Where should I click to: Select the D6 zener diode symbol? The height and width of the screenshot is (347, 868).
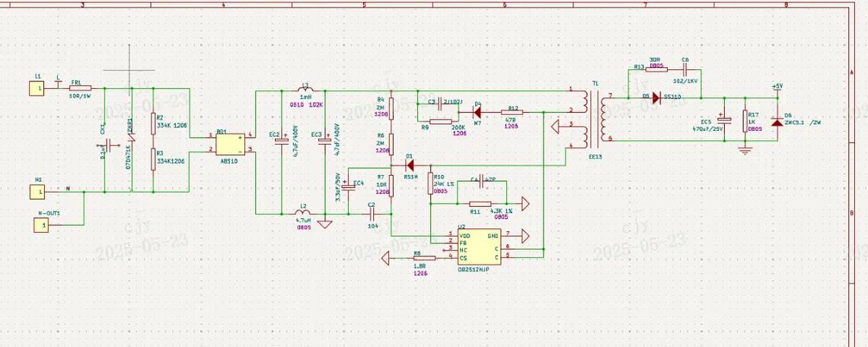coord(777,122)
